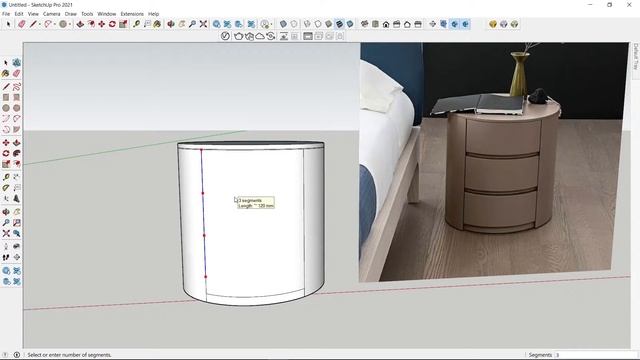Screen dimensions: 640x360
Task: Activate the Push/Pull tool in top toolbar
Action: (80, 24)
